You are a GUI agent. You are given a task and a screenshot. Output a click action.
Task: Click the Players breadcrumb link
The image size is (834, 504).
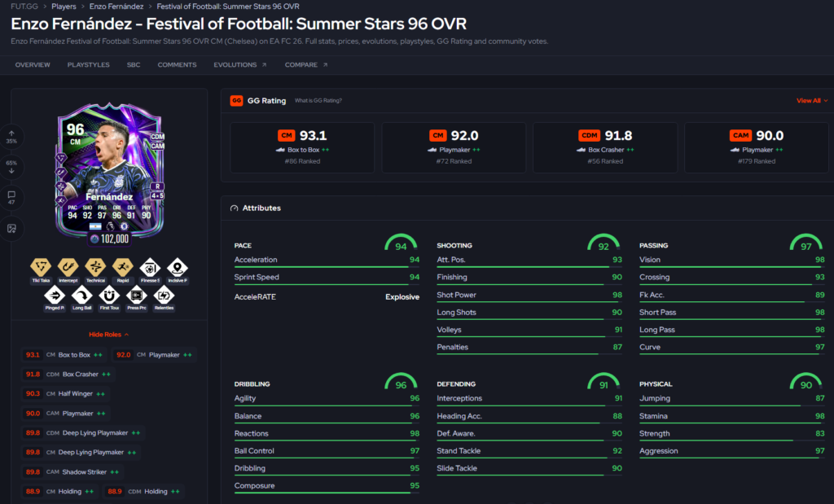[x=64, y=7]
